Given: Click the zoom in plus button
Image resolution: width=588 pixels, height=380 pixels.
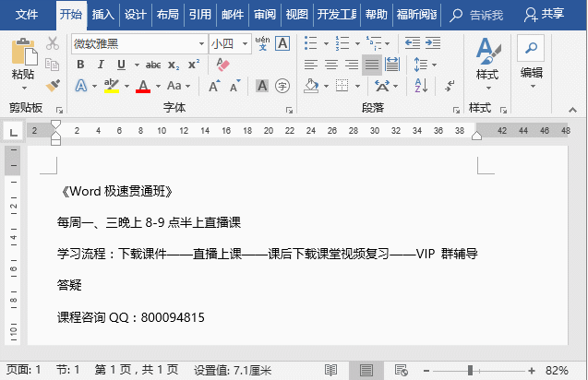Looking at the screenshot, I should [x=531, y=371].
